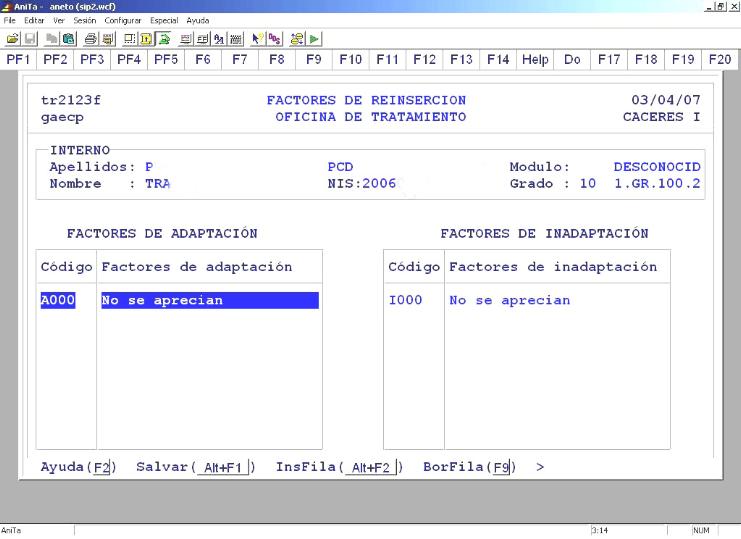Select the highlighted 'No se aprecian' adaptation field

coord(209,300)
